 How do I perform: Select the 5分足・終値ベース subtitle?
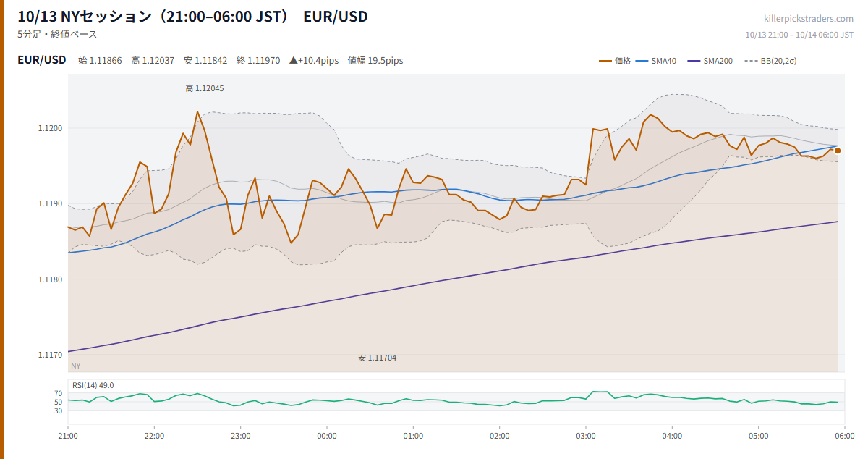(x=57, y=34)
